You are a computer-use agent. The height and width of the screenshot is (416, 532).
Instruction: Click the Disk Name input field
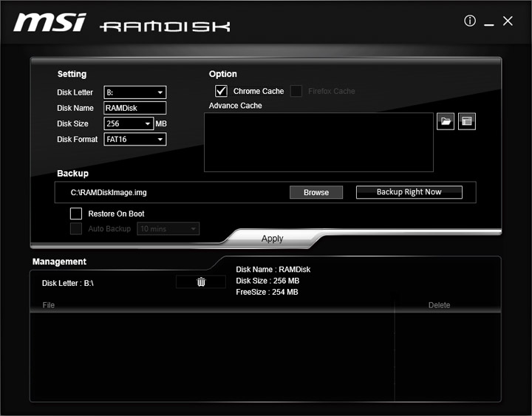click(135, 108)
